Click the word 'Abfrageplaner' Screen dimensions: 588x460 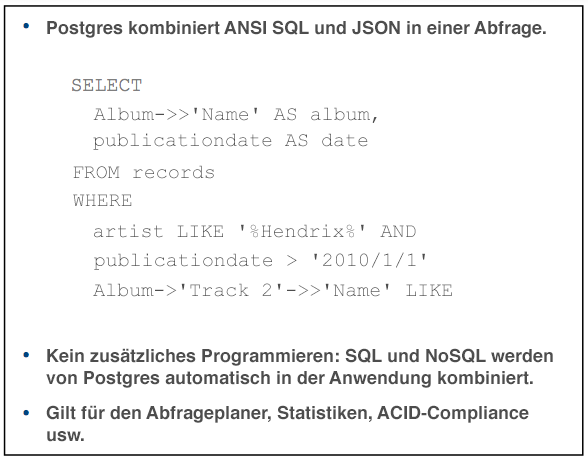click(208, 414)
